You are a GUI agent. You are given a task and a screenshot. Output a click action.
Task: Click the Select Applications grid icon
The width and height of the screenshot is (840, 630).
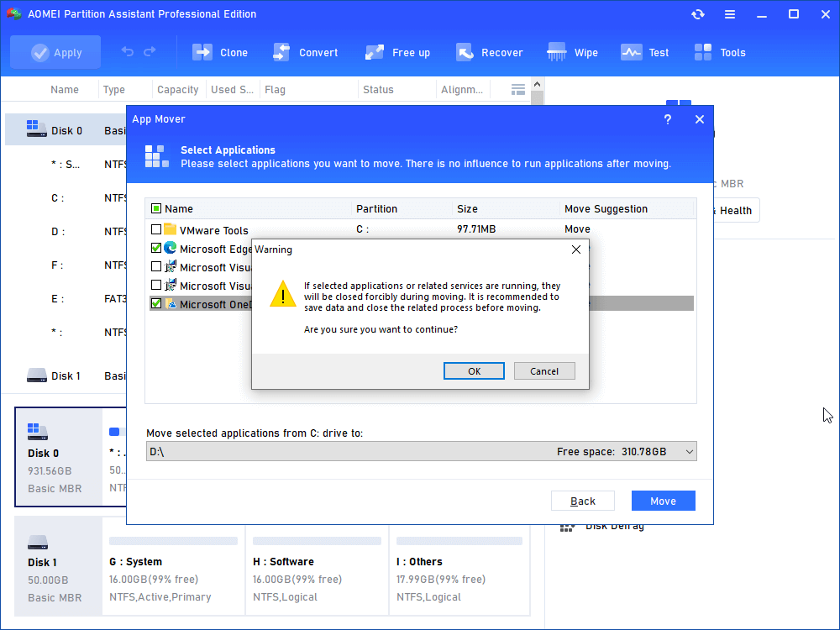pyautogui.click(x=157, y=156)
